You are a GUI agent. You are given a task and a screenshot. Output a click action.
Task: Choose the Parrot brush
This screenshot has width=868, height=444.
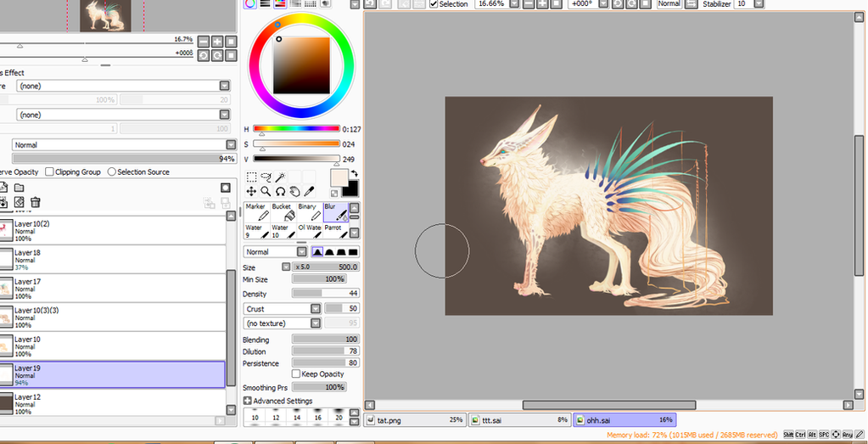[x=336, y=232]
